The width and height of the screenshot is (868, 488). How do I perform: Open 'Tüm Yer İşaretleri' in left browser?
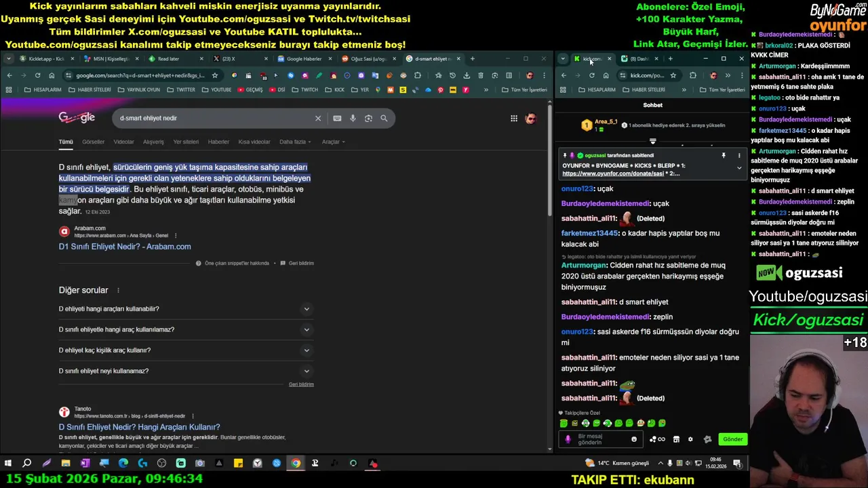click(x=524, y=89)
